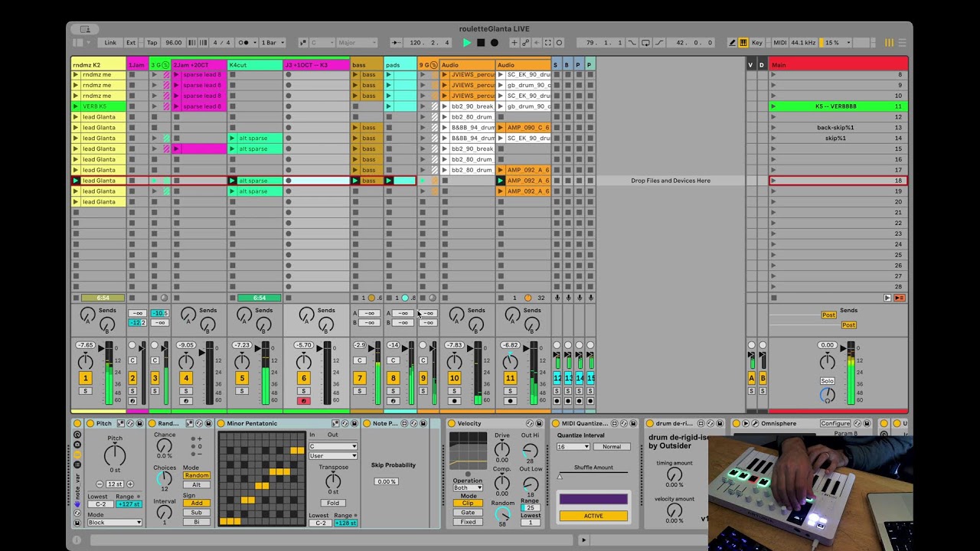Activate the arrangement Loop switch

pos(645,43)
